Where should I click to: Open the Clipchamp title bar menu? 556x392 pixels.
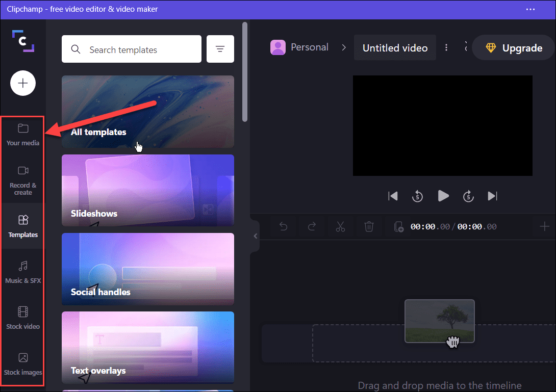(530, 9)
